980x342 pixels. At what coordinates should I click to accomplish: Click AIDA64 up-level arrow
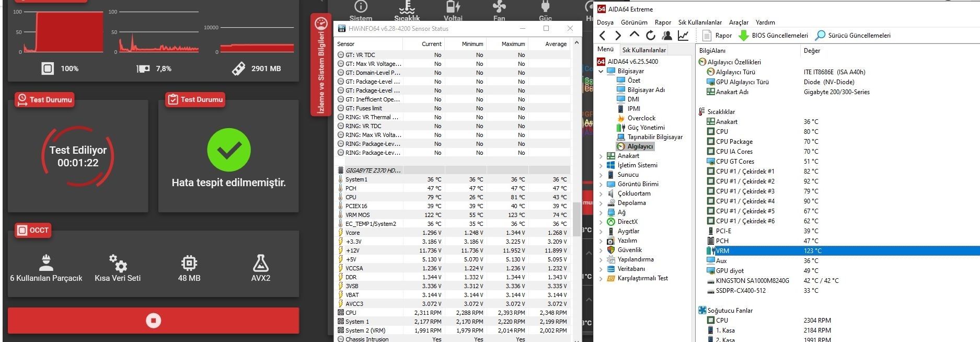(634, 35)
